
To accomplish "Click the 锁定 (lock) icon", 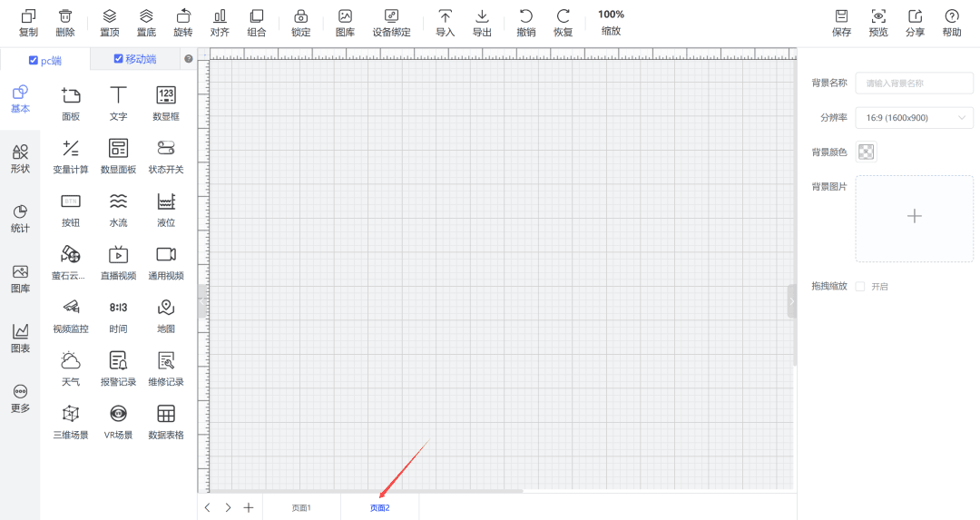I will coord(300,16).
